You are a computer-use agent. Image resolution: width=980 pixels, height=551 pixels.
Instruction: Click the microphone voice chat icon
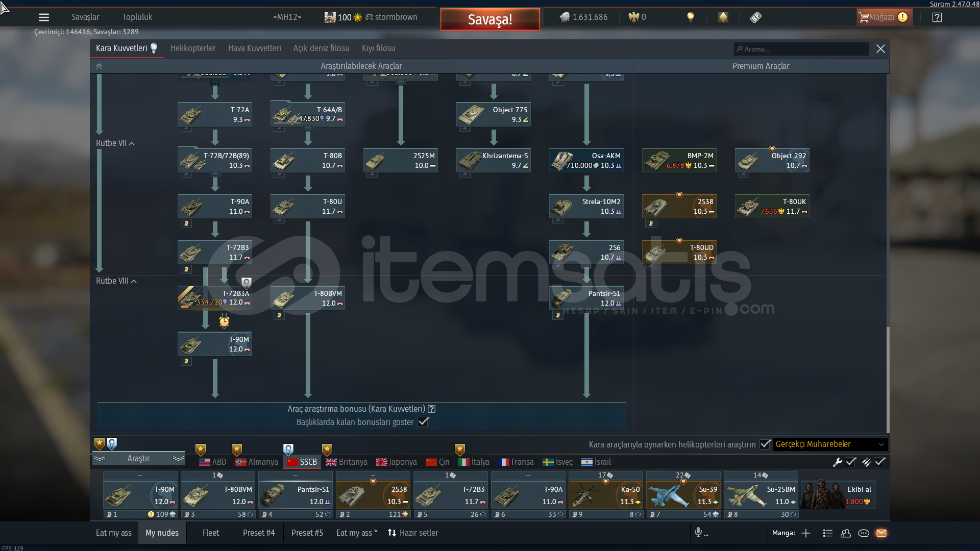tap(698, 533)
